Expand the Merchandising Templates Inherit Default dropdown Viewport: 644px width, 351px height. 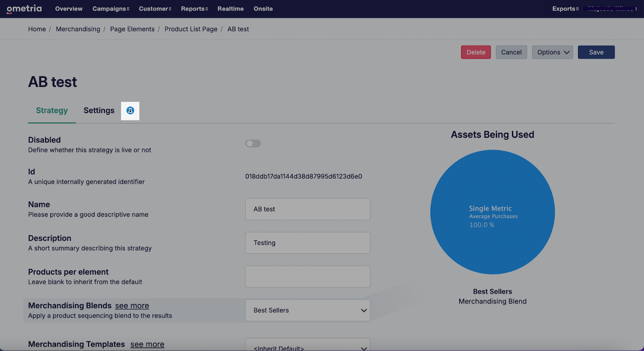(308, 346)
